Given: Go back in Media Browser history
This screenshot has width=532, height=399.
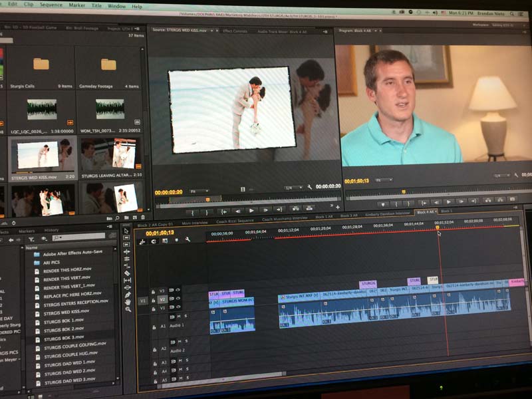Looking at the screenshot, I should click(x=11, y=240).
